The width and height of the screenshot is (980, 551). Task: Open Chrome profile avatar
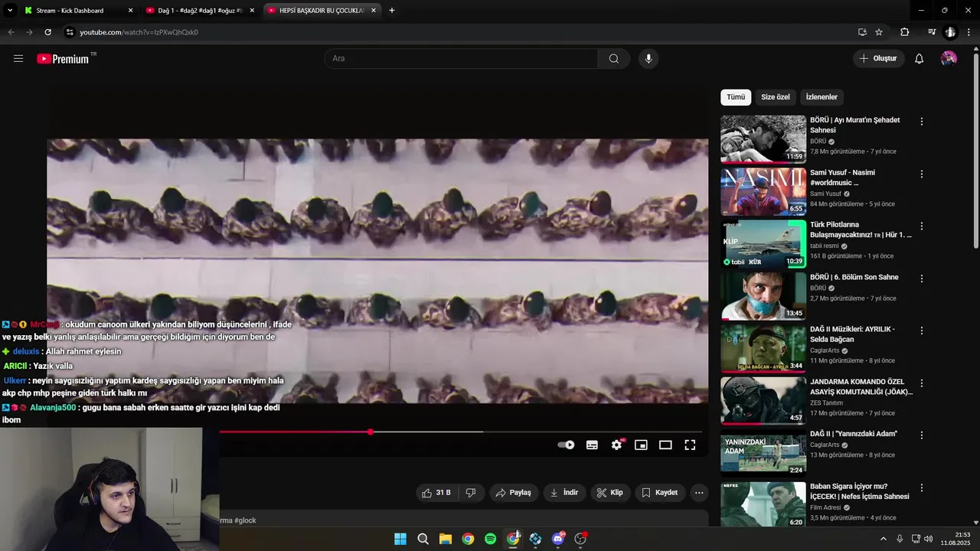click(x=950, y=32)
